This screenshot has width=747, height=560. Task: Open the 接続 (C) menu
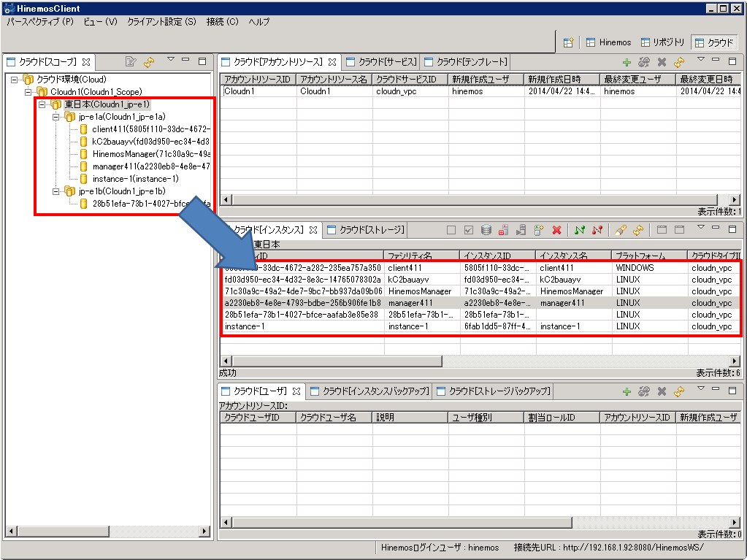[222, 21]
